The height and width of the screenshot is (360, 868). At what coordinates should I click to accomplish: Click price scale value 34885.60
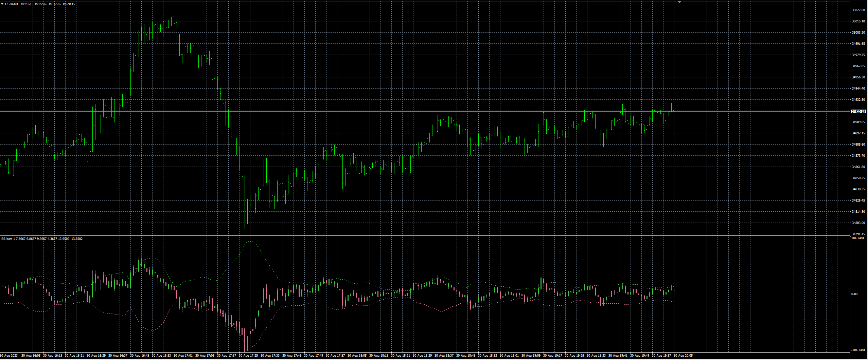(x=858, y=145)
